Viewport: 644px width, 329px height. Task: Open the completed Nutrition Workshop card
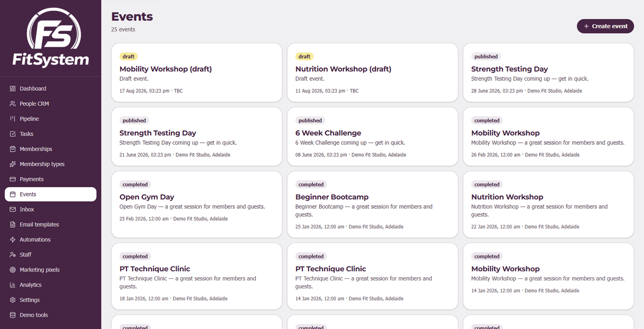tap(548, 204)
